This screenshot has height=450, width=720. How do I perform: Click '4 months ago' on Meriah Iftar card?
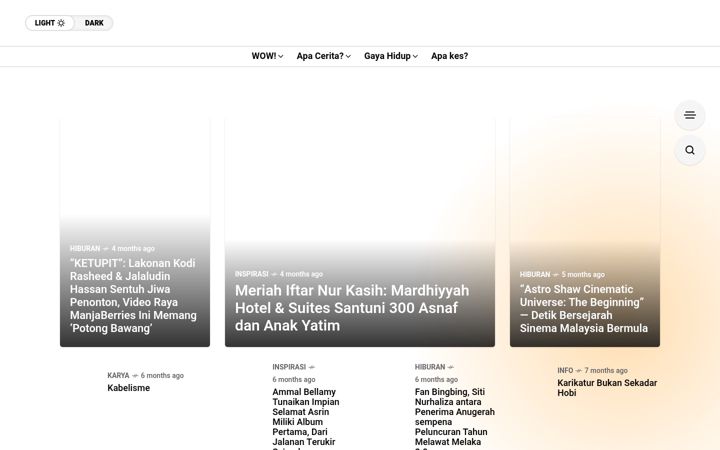point(301,274)
